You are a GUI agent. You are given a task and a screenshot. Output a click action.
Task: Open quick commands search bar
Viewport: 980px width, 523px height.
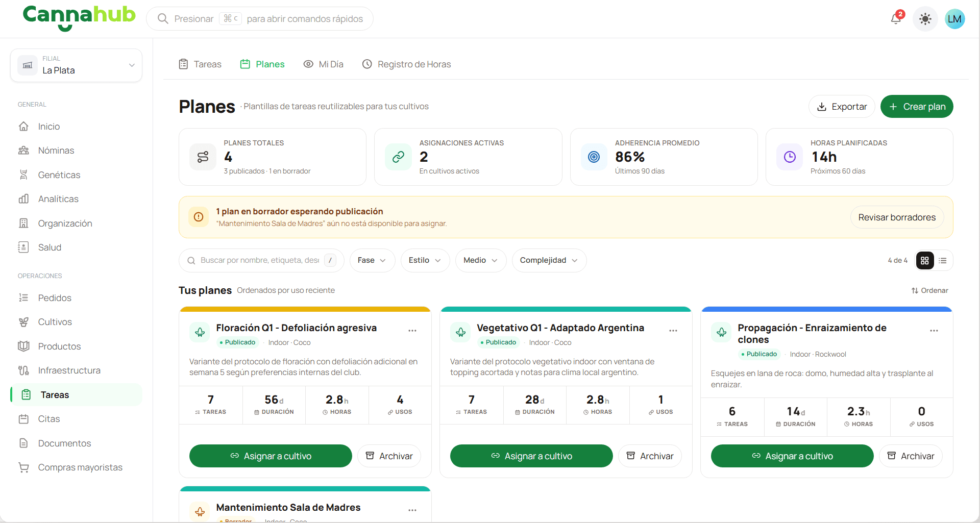pyautogui.click(x=260, y=19)
